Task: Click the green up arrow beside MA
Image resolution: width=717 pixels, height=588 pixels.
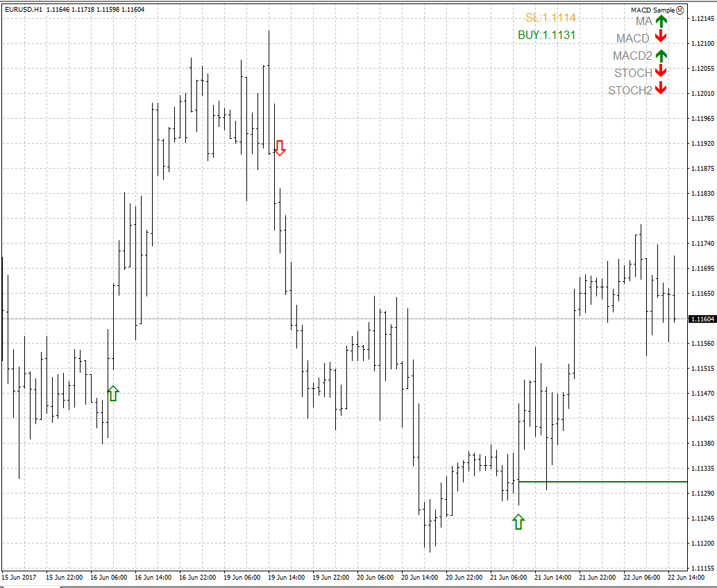Action: (x=661, y=22)
